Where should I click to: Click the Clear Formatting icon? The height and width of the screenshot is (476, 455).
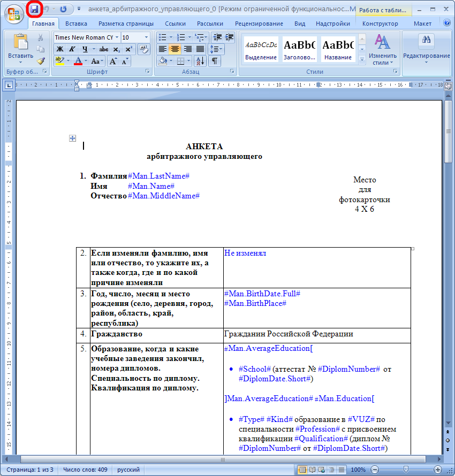pyautogui.click(x=143, y=49)
